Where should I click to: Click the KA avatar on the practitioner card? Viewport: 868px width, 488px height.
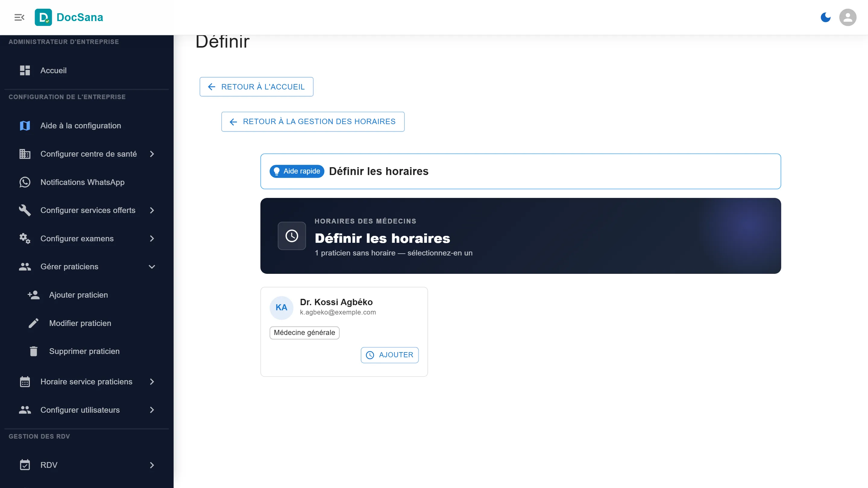point(281,308)
